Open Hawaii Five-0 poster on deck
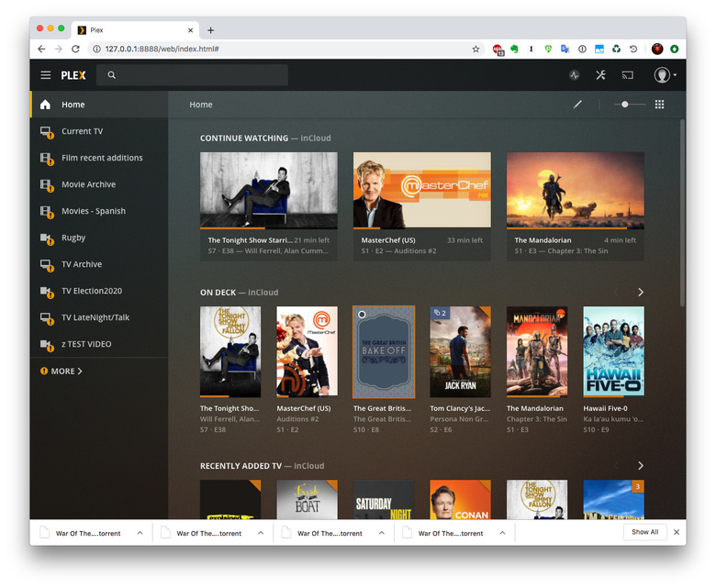 (613, 351)
